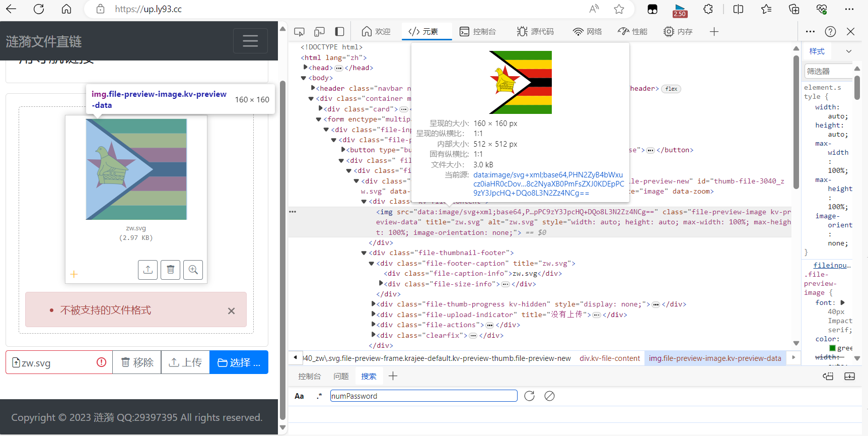868x436 pixels.
Task: Refresh the search results
Action: pyautogui.click(x=529, y=396)
